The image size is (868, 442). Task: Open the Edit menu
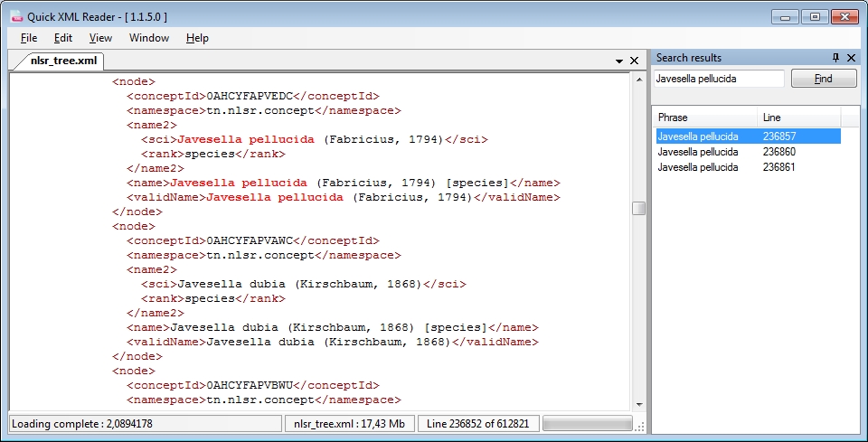coord(63,38)
